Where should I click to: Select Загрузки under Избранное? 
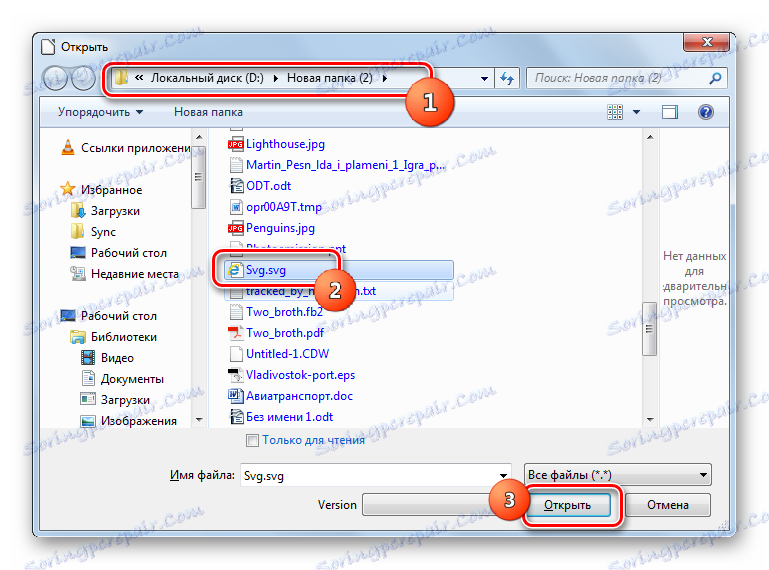point(115,211)
